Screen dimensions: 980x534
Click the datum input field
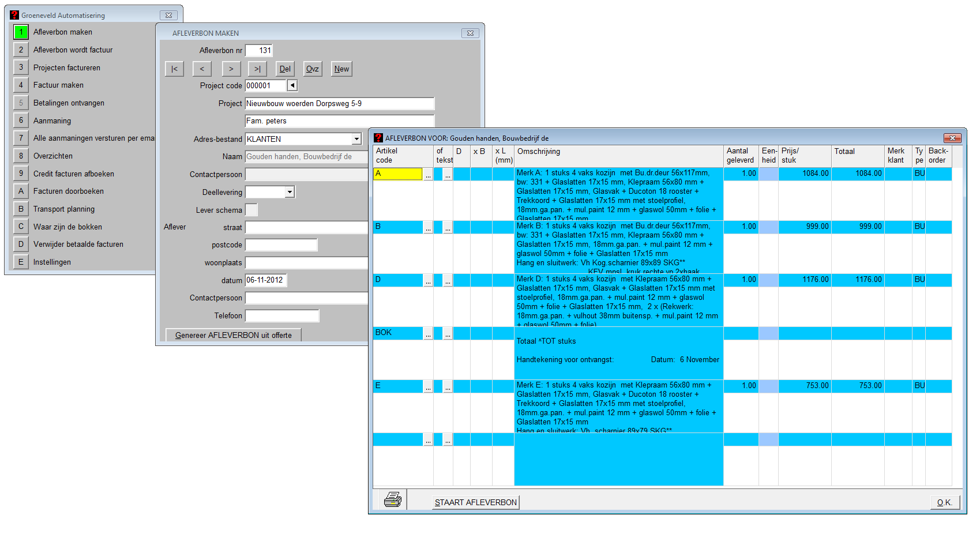click(x=265, y=280)
